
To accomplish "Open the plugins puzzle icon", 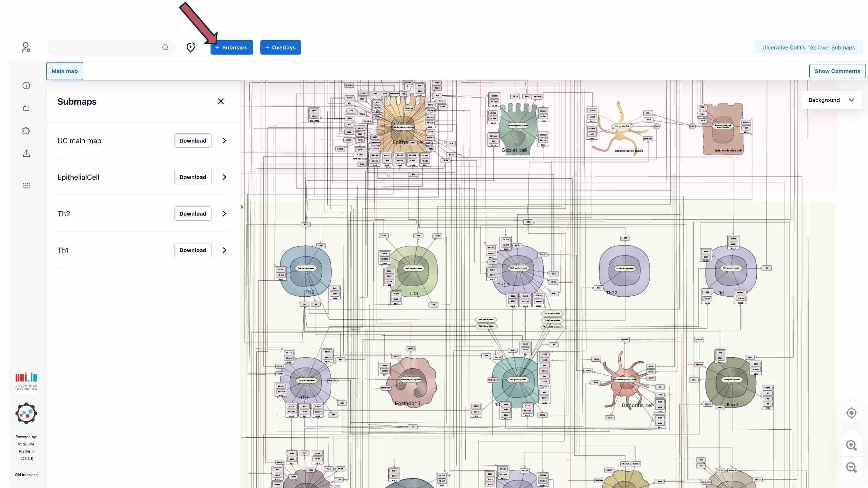I will (x=26, y=131).
